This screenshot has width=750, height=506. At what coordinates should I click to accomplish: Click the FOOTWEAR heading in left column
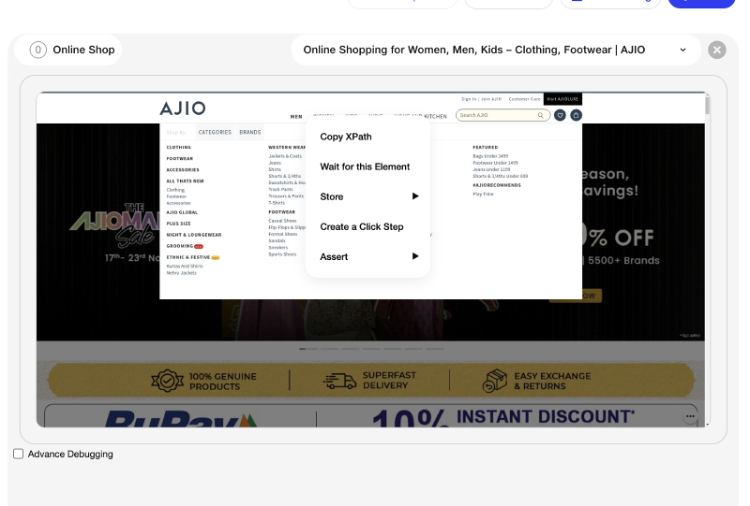(x=180, y=158)
